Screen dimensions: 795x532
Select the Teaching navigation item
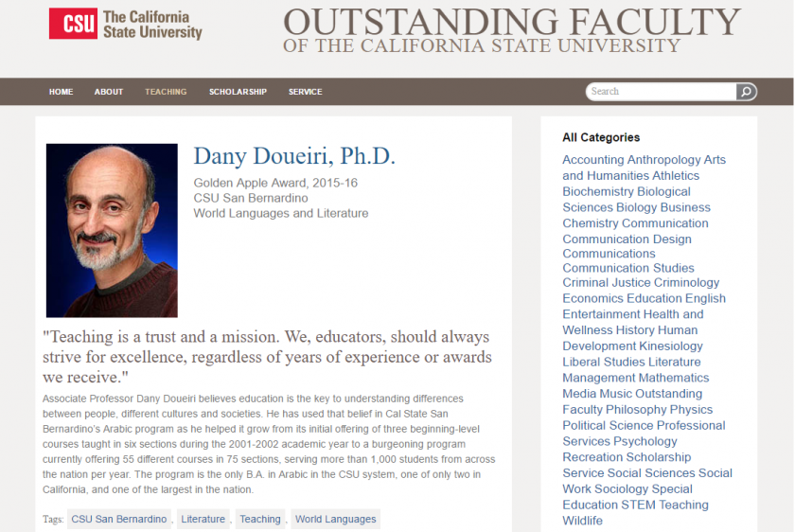[x=166, y=92]
